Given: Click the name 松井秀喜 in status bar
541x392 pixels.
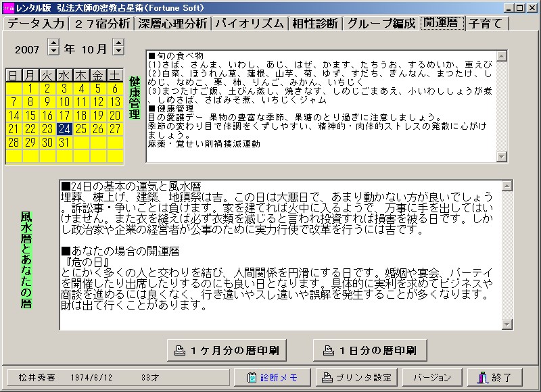Looking at the screenshot, I should [x=37, y=378].
